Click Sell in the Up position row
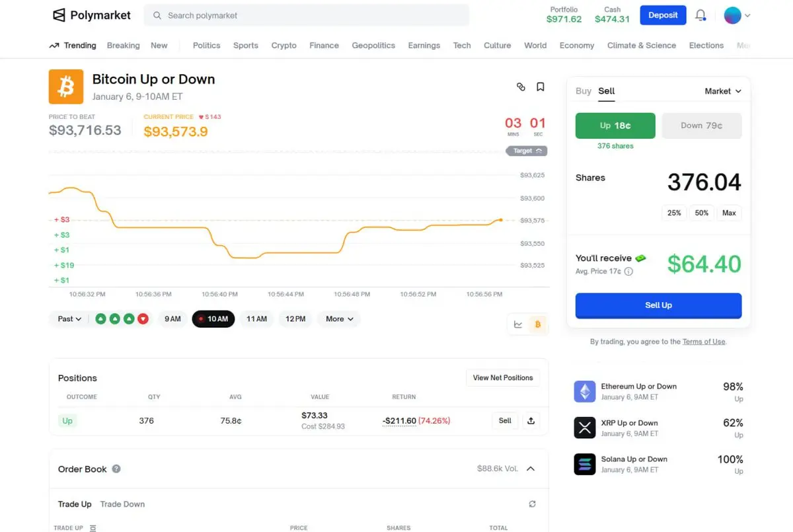The width and height of the screenshot is (793, 532). coord(505,420)
